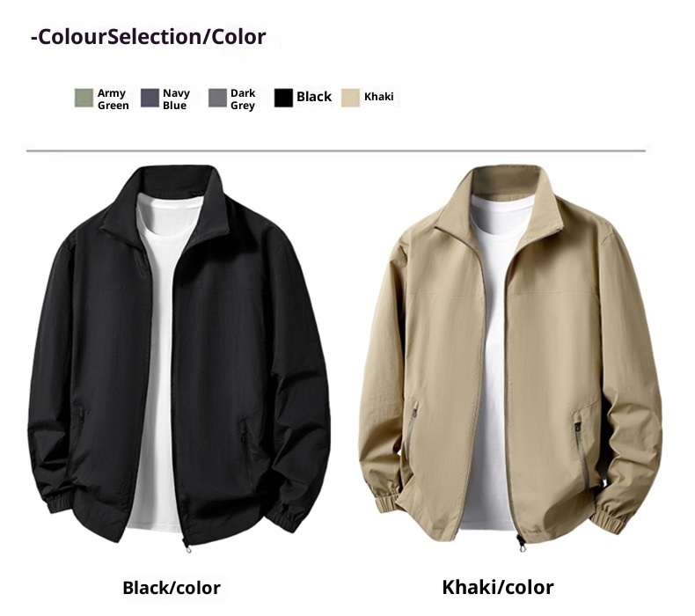The width and height of the screenshot is (695, 616).
Task: Click the khaki jacket's bottom zipper pull
Action: (522, 544)
